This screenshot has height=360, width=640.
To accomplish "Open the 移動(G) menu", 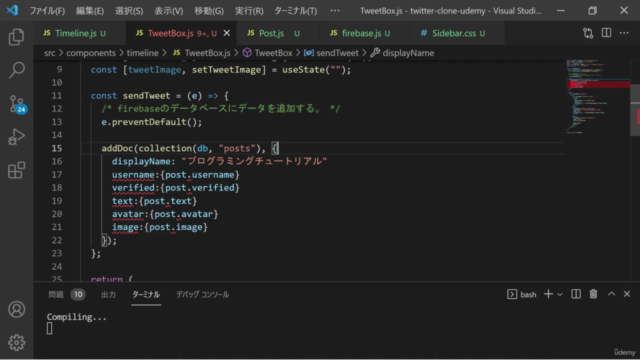I will click(209, 11).
